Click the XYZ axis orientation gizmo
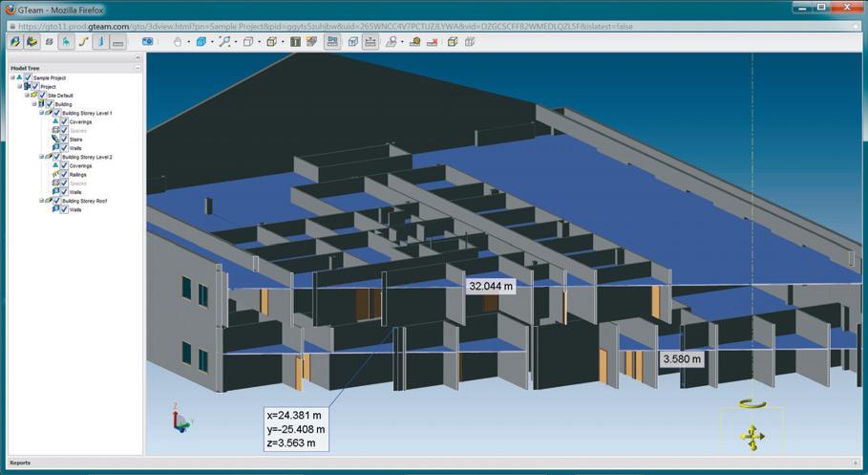The width and height of the screenshot is (868, 475). pyautogui.click(x=180, y=419)
